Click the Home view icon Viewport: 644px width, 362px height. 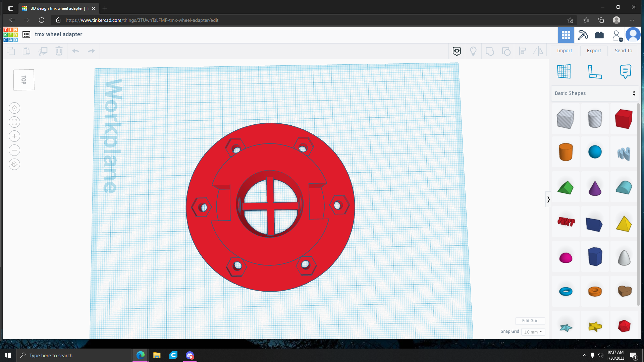(14, 108)
